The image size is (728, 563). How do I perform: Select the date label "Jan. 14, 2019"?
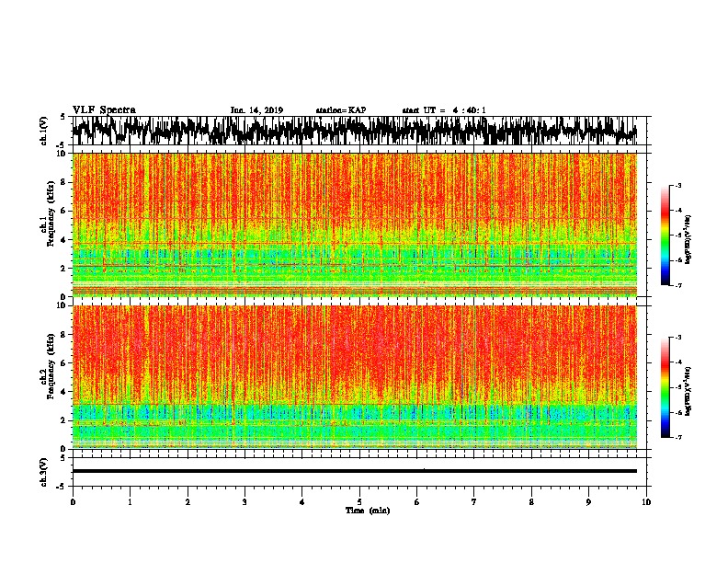[x=256, y=110]
